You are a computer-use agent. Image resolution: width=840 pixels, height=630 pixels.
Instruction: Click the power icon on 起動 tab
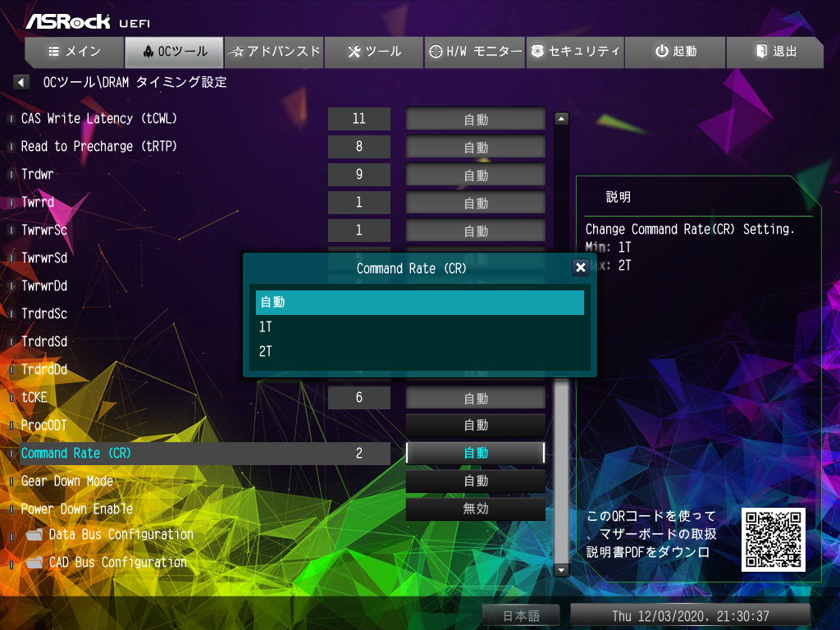pyautogui.click(x=662, y=51)
